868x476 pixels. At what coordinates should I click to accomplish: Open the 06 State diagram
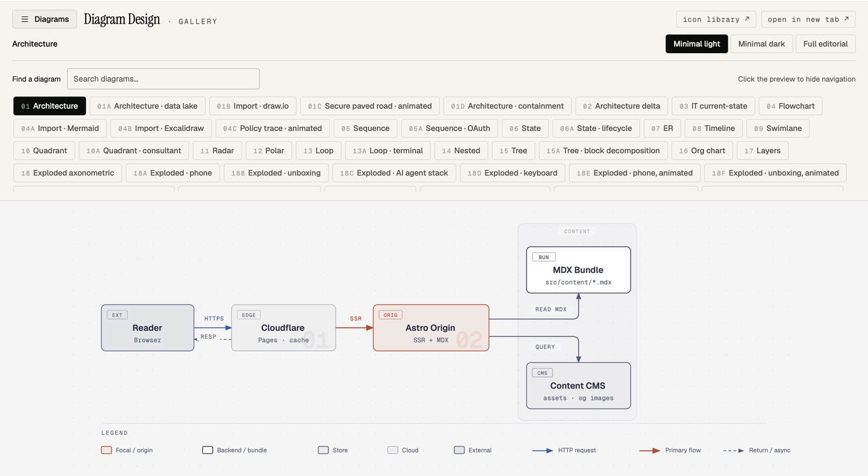tap(525, 129)
